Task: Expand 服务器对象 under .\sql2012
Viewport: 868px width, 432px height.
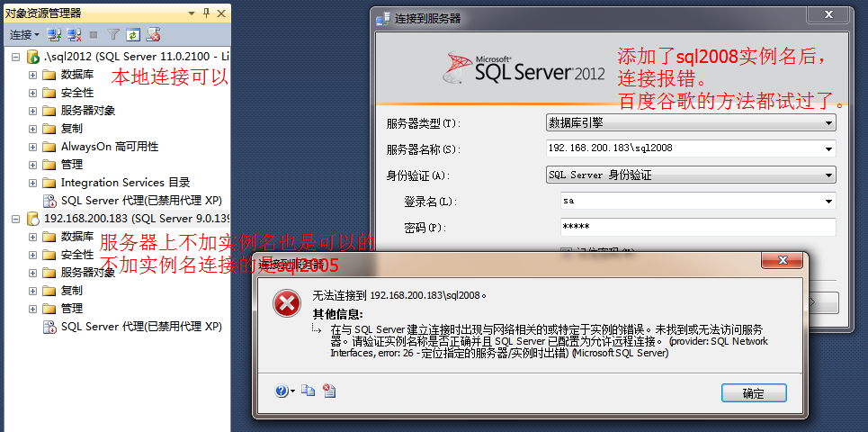Action: coord(33,111)
